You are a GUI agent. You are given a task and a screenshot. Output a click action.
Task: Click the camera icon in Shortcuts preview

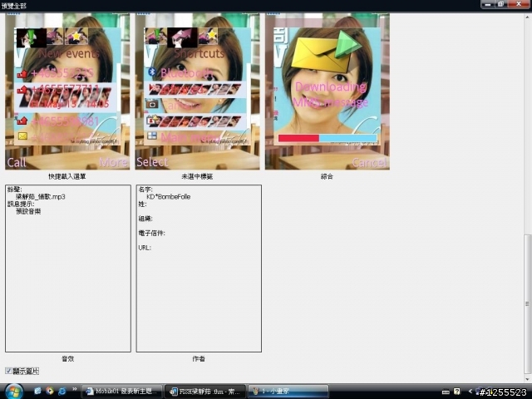(151, 104)
